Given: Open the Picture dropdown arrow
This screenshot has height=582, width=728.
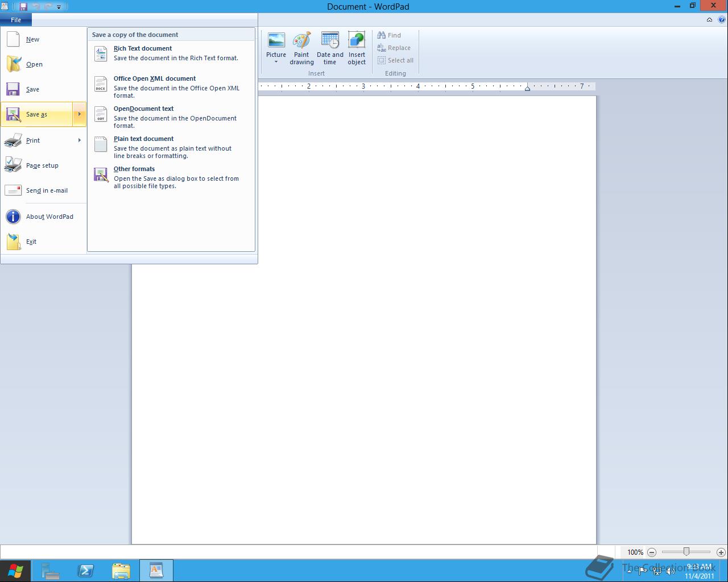Looking at the screenshot, I should point(276,62).
